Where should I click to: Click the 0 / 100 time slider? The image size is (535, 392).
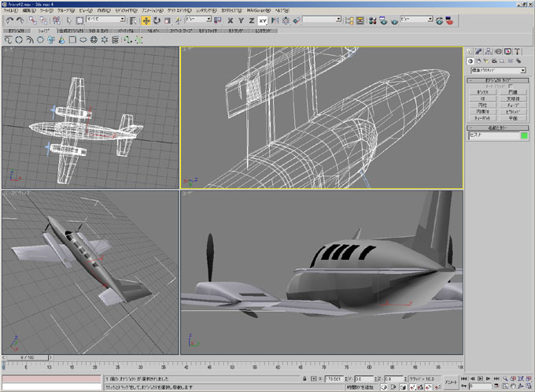[28, 357]
